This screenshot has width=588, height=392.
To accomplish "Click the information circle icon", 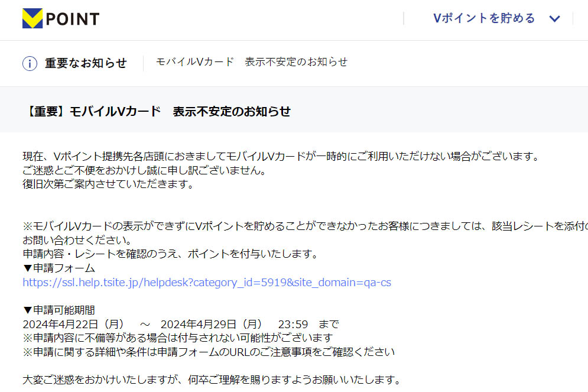I will pyautogui.click(x=30, y=63).
